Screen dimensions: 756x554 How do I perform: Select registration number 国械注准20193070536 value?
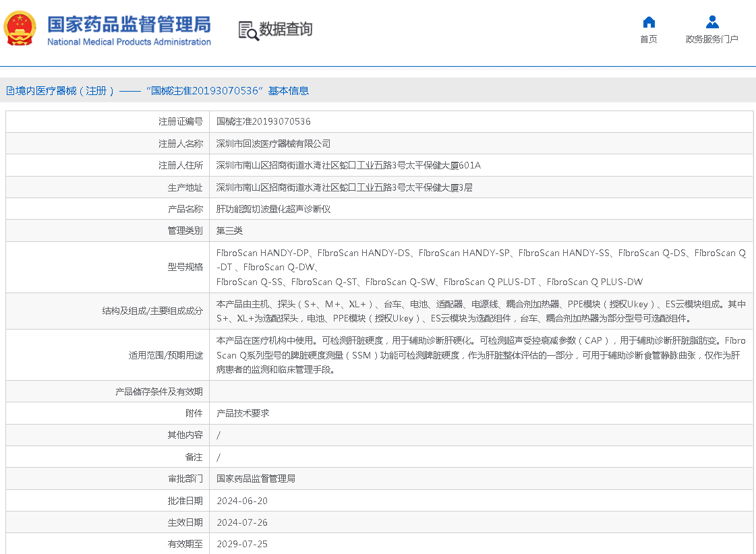[x=263, y=121]
